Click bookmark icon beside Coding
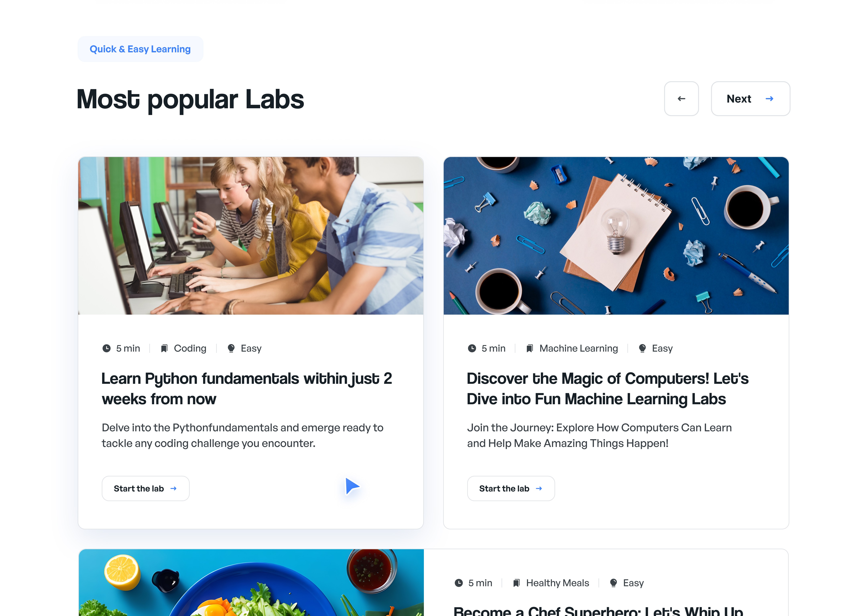The width and height of the screenshot is (867, 616). pyautogui.click(x=164, y=348)
